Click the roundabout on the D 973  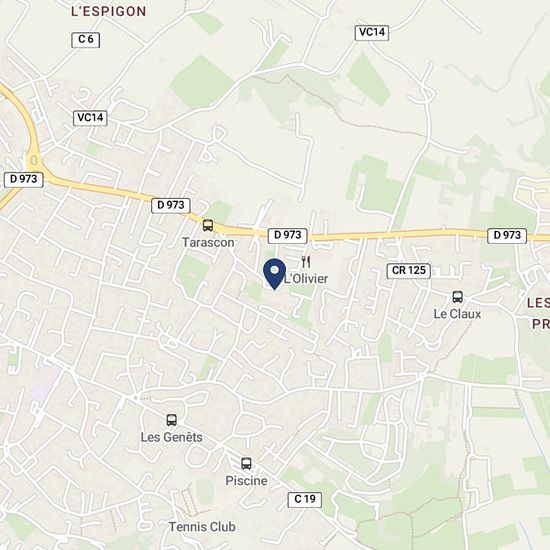(x=34, y=161)
